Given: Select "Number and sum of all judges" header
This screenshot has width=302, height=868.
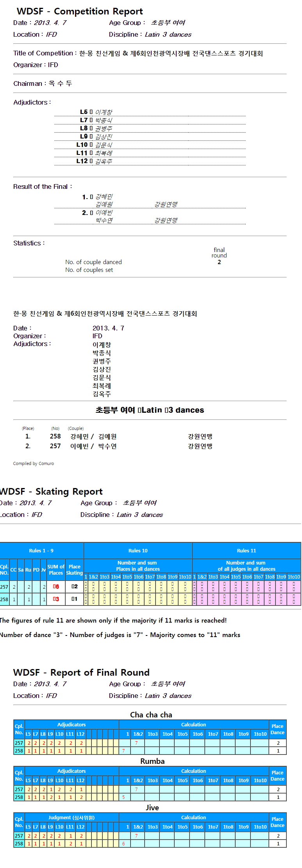Looking at the screenshot, I should (x=247, y=566).
